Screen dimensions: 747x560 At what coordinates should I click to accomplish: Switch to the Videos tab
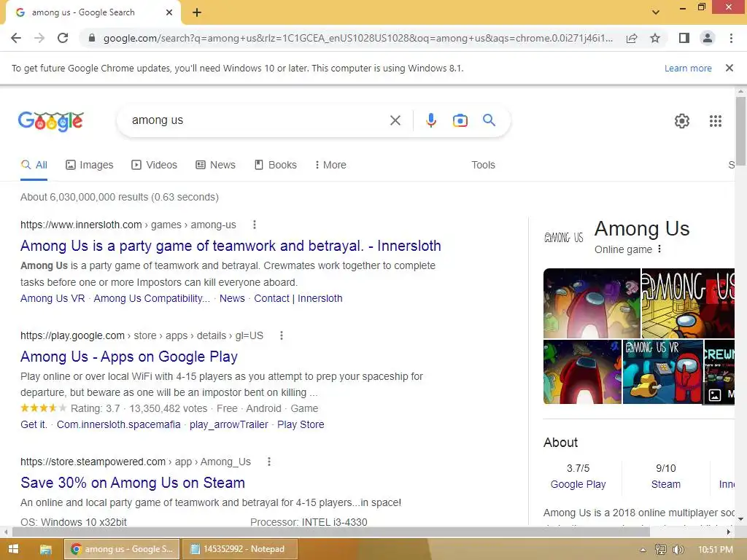point(155,165)
